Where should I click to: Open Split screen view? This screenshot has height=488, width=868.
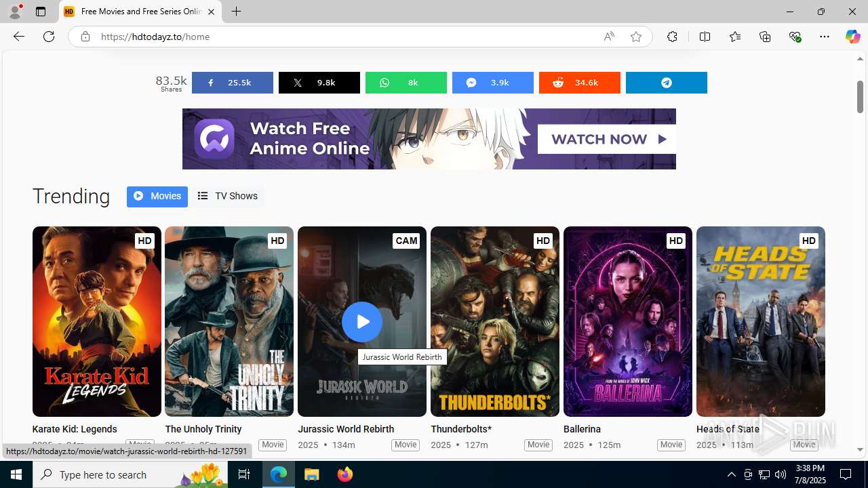705,37
